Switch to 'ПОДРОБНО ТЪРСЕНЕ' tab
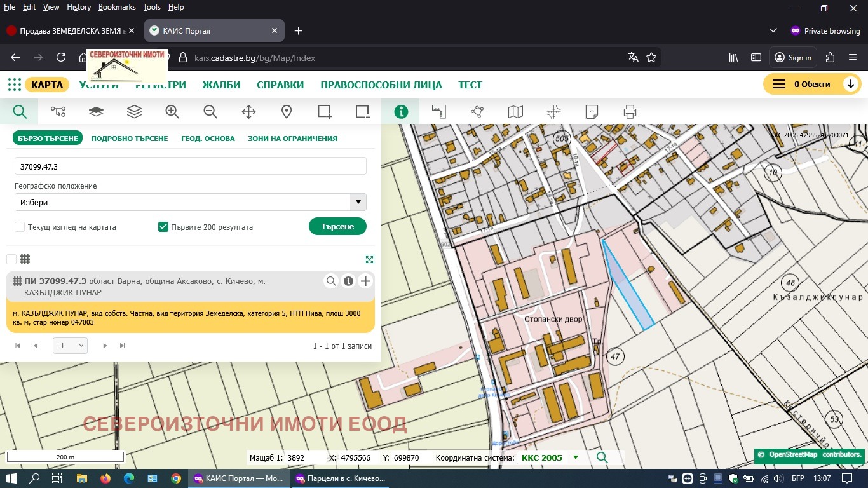The height and width of the screenshot is (488, 868). point(130,139)
